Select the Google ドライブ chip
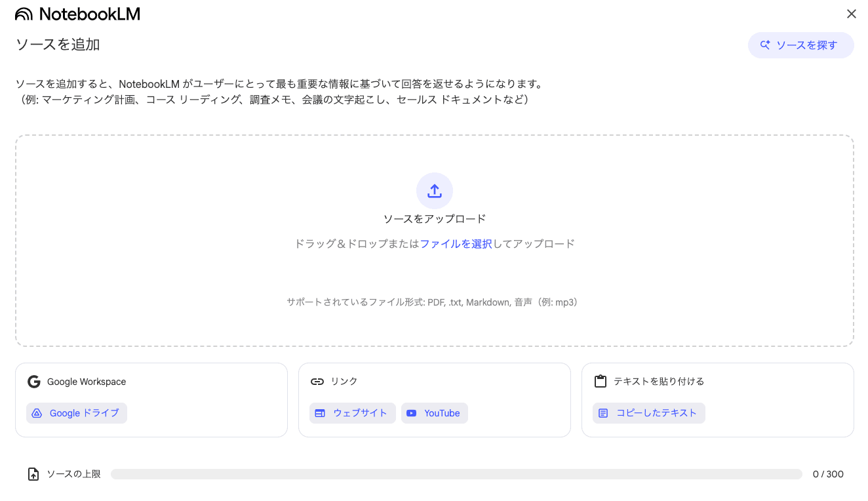868x501 pixels. (77, 413)
